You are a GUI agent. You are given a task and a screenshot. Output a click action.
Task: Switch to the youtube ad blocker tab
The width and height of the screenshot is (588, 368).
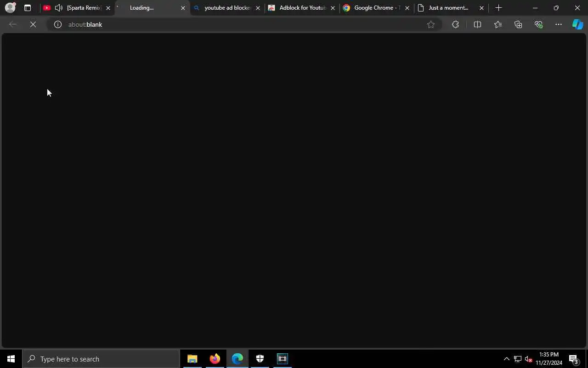pos(227,8)
